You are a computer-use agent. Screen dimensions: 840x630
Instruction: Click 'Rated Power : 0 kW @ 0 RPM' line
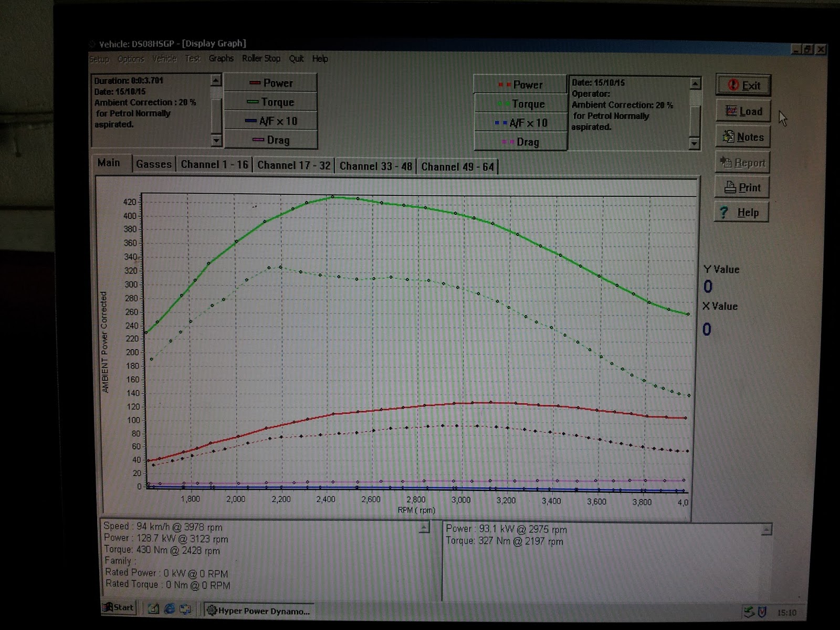tap(166, 573)
